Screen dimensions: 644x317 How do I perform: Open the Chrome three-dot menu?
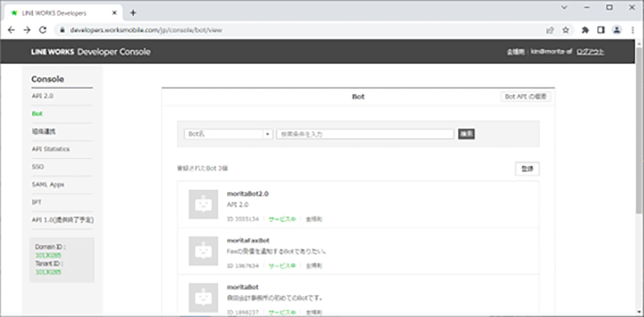click(x=633, y=30)
